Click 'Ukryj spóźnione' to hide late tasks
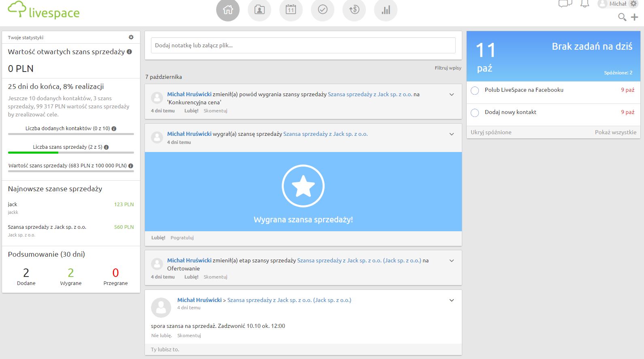 (x=491, y=132)
